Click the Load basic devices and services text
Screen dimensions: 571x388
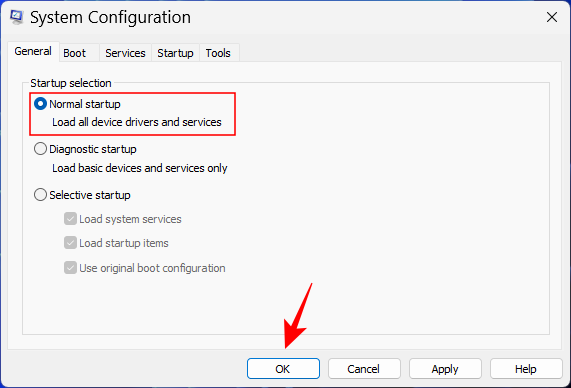[x=140, y=168]
